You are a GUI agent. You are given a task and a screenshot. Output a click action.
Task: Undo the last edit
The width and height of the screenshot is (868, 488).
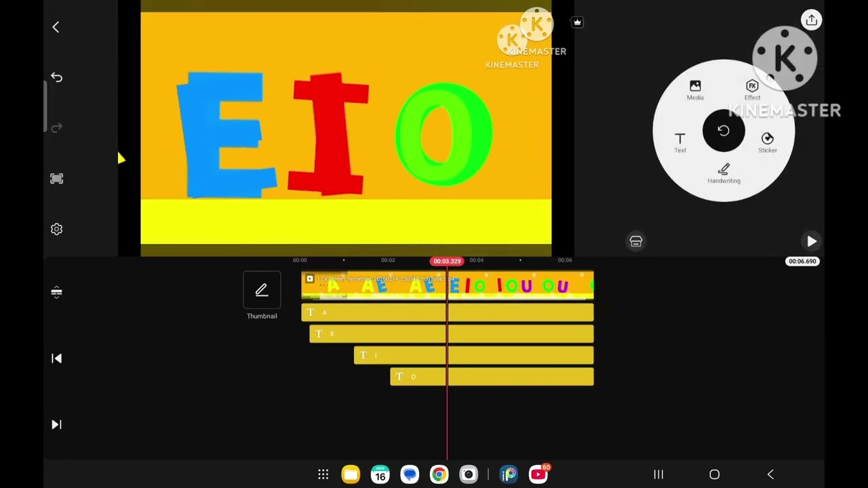(56, 78)
